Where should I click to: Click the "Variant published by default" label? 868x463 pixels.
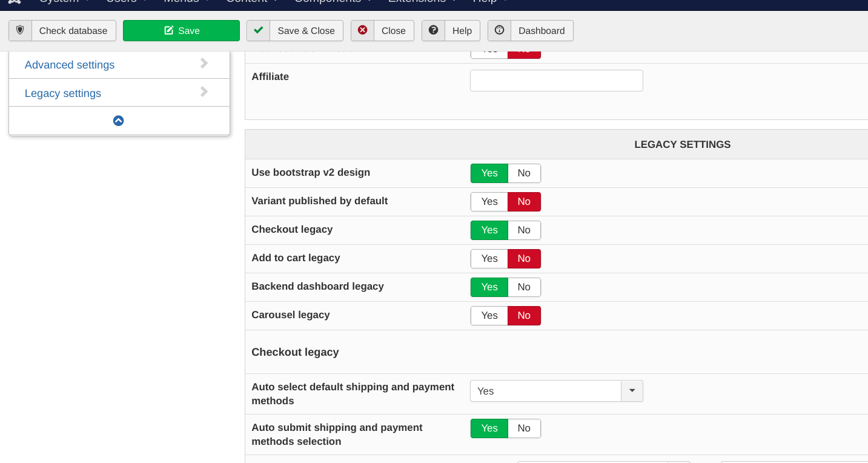tap(320, 201)
